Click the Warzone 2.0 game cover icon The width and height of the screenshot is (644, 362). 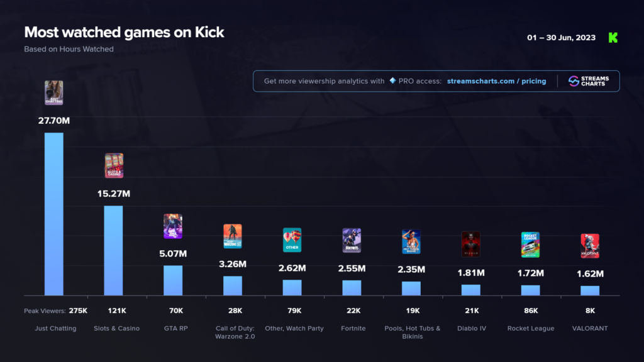click(x=233, y=236)
